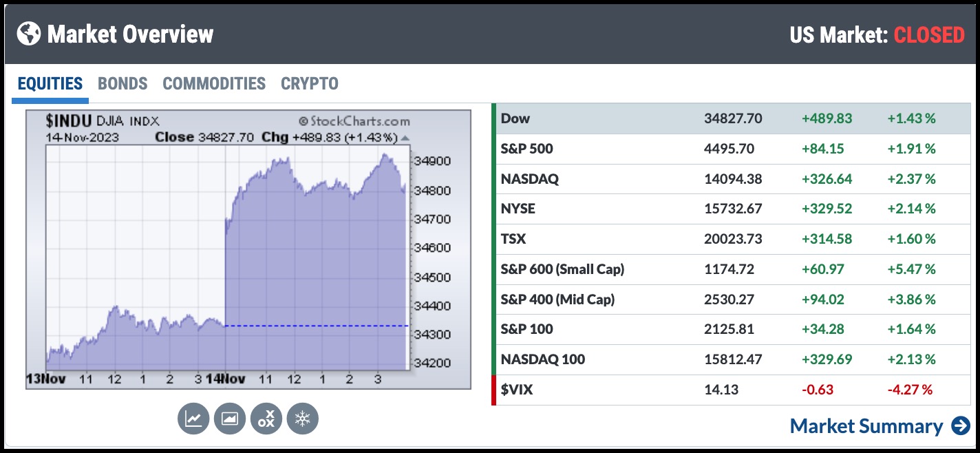Click the S&P 600 (Small Cap) entry
This screenshot has width=980, height=453.
coord(562,269)
